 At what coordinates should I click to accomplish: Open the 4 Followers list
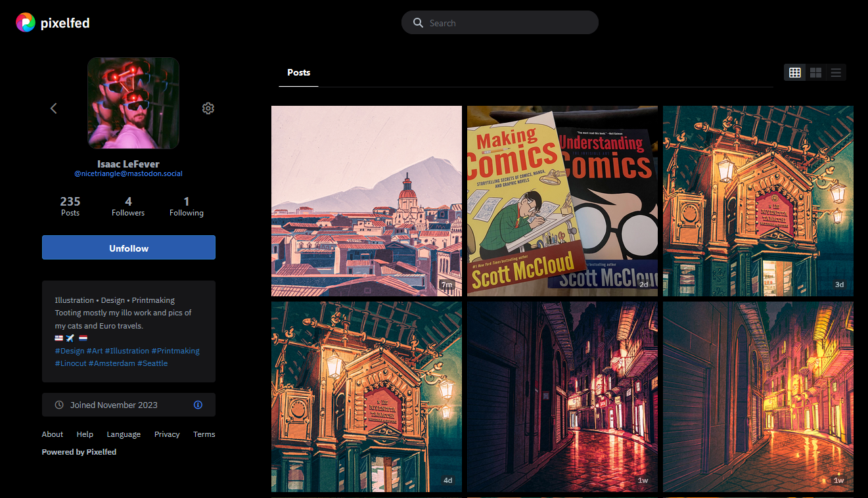click(128, 206)
